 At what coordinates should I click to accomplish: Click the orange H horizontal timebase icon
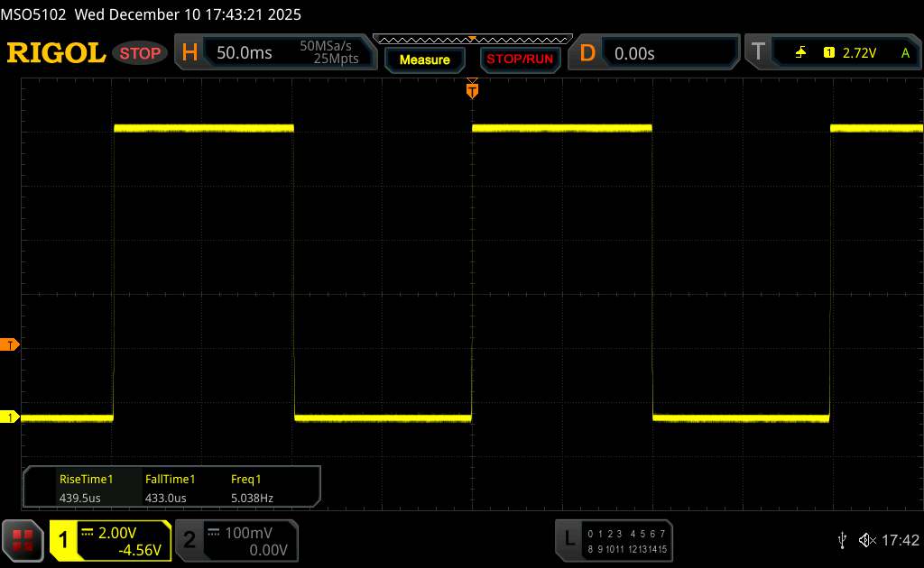tap(189, 53)
